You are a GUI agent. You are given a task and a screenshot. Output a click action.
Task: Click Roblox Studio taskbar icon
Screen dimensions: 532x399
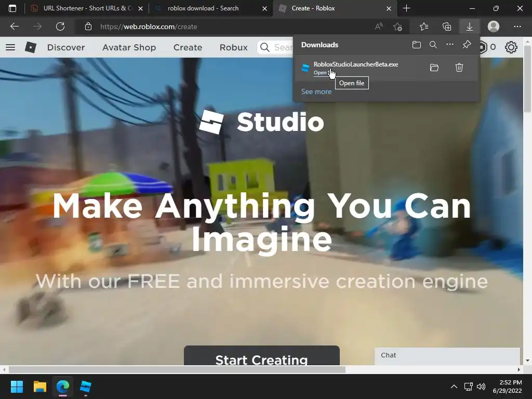pyautogui.click(x=86, y=387)
